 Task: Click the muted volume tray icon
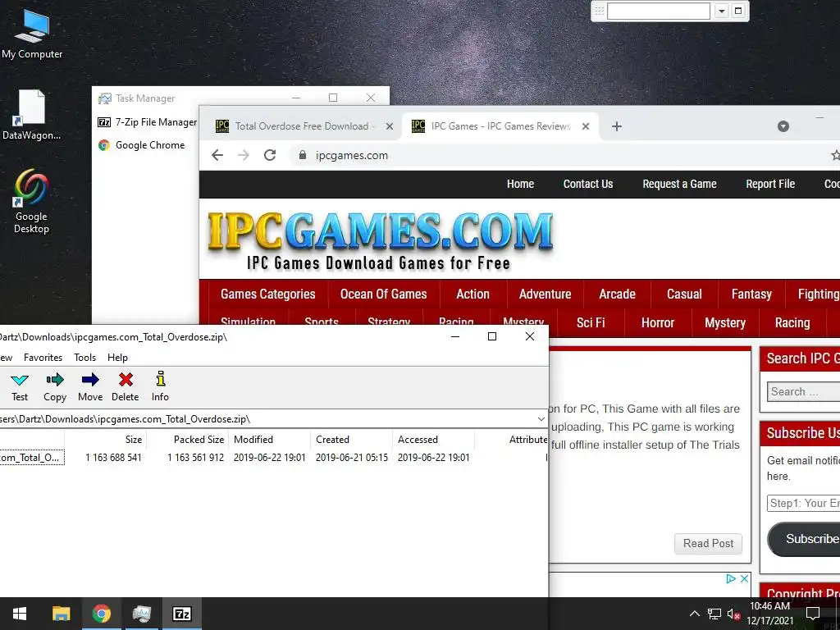(x=733, y=614)
